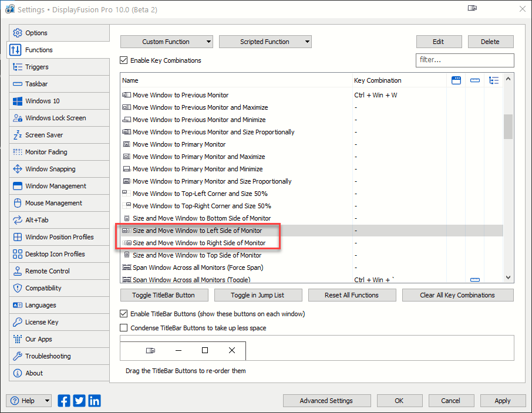The width and height of the screenshot is (532, 413).
Task: Open the Monitor Fading settings page
Action: [46, 152]
